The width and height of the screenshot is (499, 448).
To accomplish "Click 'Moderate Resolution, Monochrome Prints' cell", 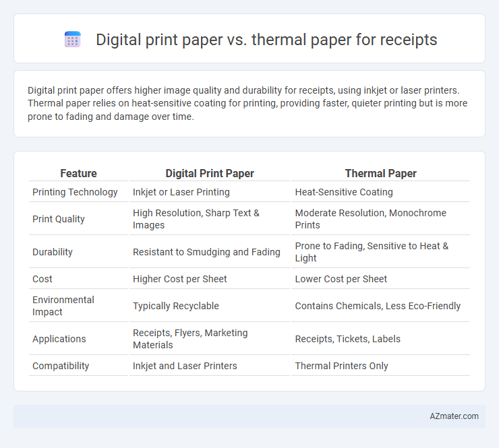I will point(370,219).
